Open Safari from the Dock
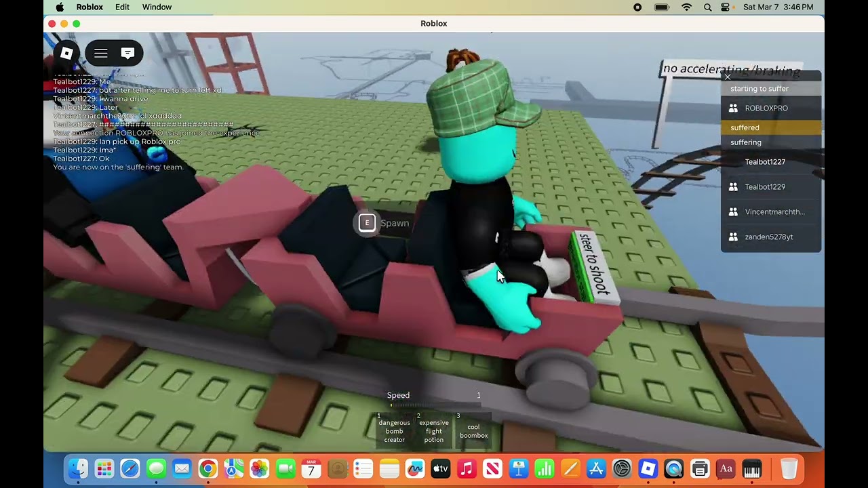This screenshot has width=868, height=488. (130, 468)
